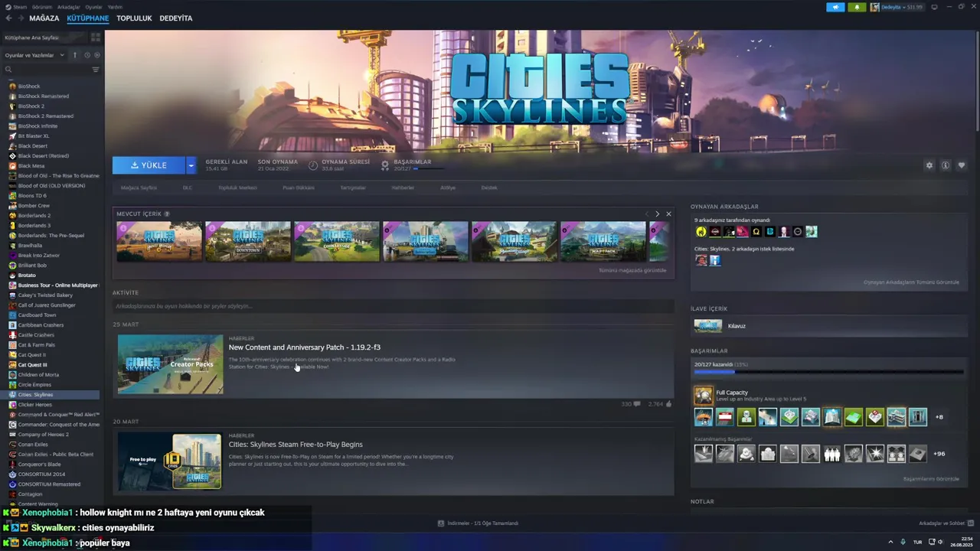Open the KÜTÜPHANE tab
This screenshot has width=980, height=551.
coord(88,18)
